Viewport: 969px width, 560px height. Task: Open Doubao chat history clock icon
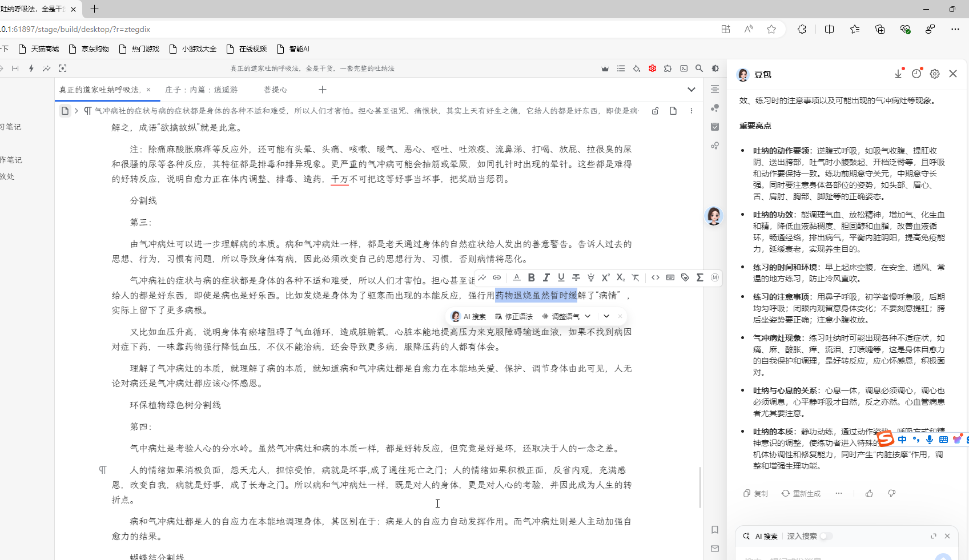click(x=916, y=74)
